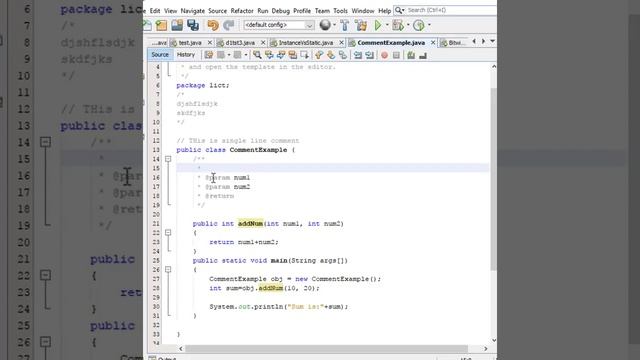Switch to the d1bt3.java tab
This screenshot has height=360, width=640.
coord(240,42)
